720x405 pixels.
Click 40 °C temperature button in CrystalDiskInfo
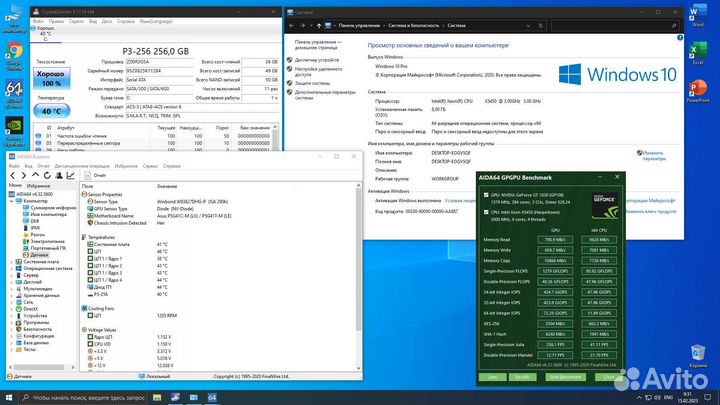pyautogui.click(x=51, y=111)
